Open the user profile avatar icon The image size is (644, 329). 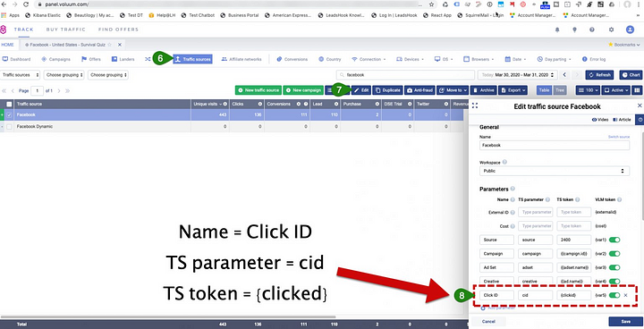[x=630, y=30]
